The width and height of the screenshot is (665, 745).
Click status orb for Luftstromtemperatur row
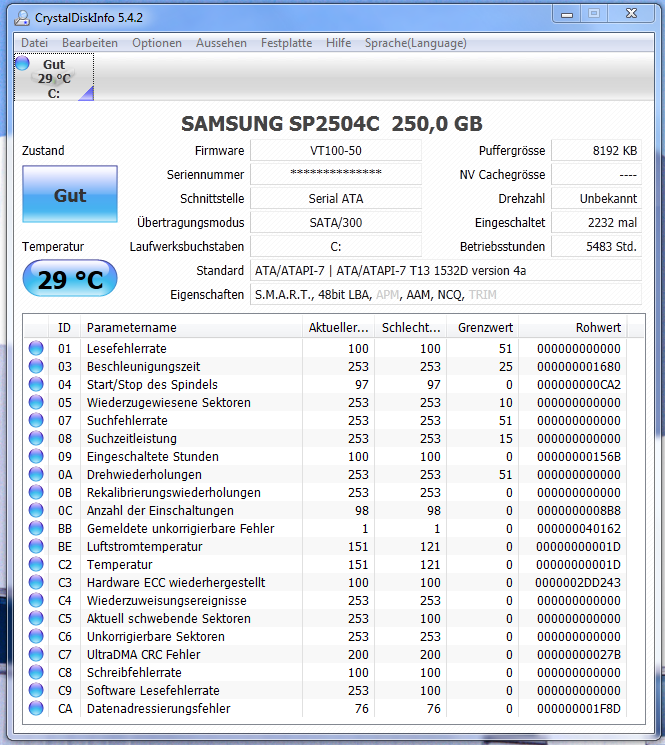[36, 546]
